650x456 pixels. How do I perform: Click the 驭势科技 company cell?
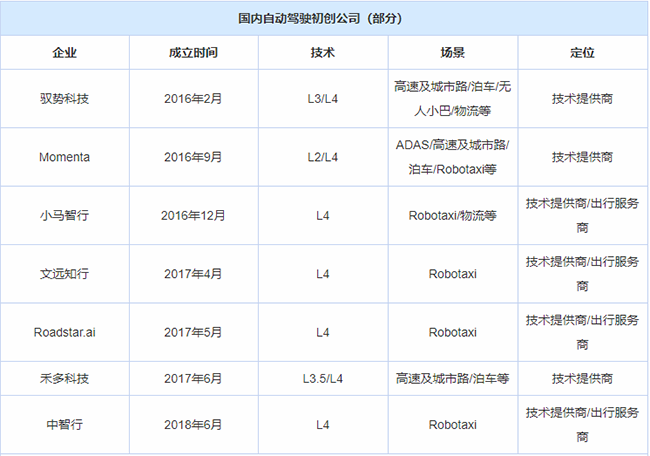[x=65, y=99]
